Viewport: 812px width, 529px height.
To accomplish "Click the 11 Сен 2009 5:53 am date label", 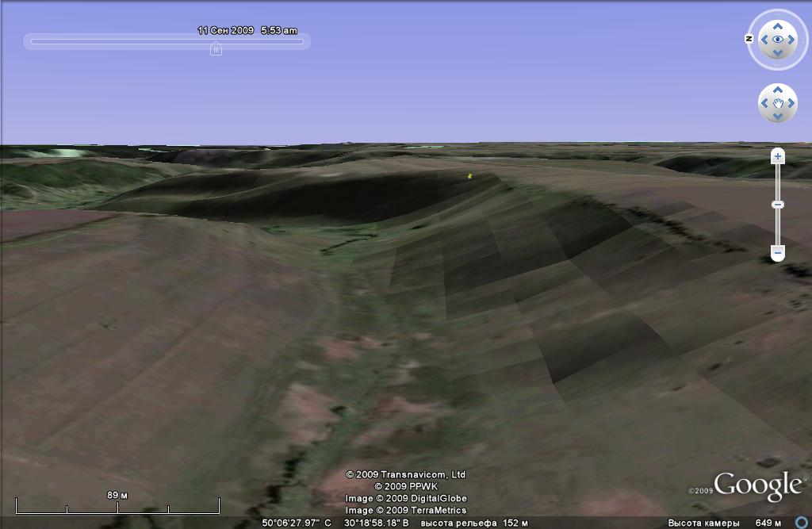I will (247, 30).
